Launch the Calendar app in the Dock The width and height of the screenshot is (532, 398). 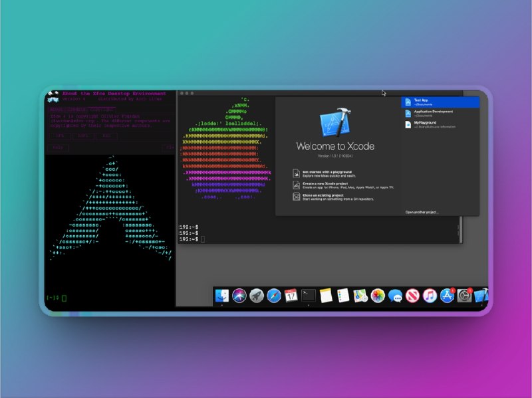tap(290, 296)
